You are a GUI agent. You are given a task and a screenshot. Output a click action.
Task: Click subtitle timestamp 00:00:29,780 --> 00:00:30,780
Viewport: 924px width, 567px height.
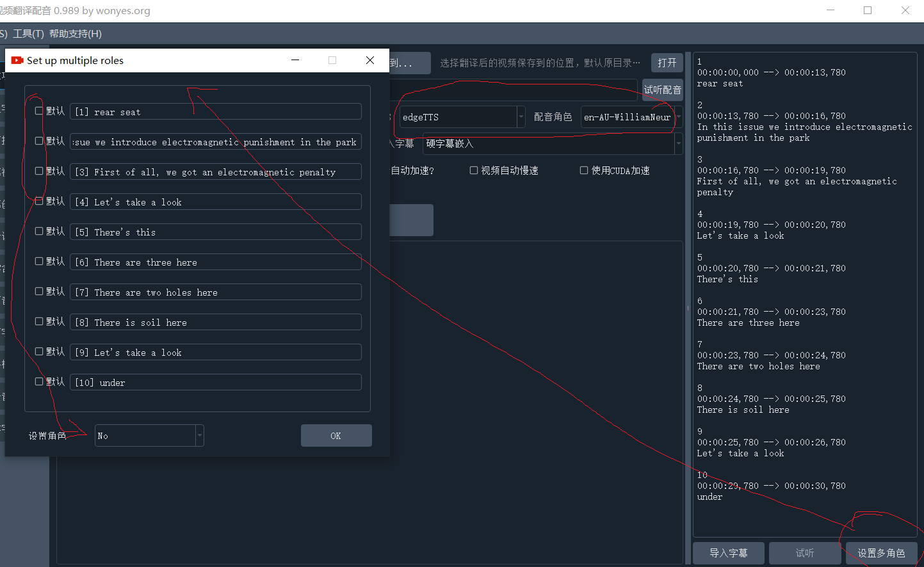pos(772,486)
